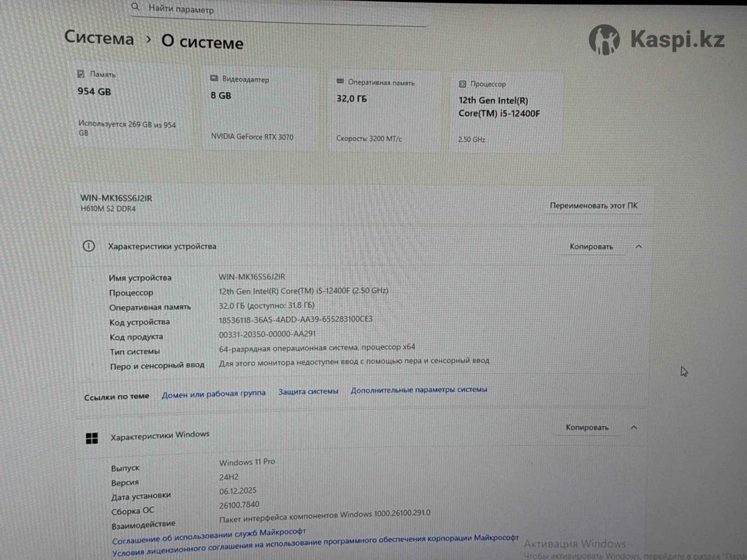Screen dimensions: 747x560
Task: Open Дополнительные параметры системы link
Action: click(419, 390)
